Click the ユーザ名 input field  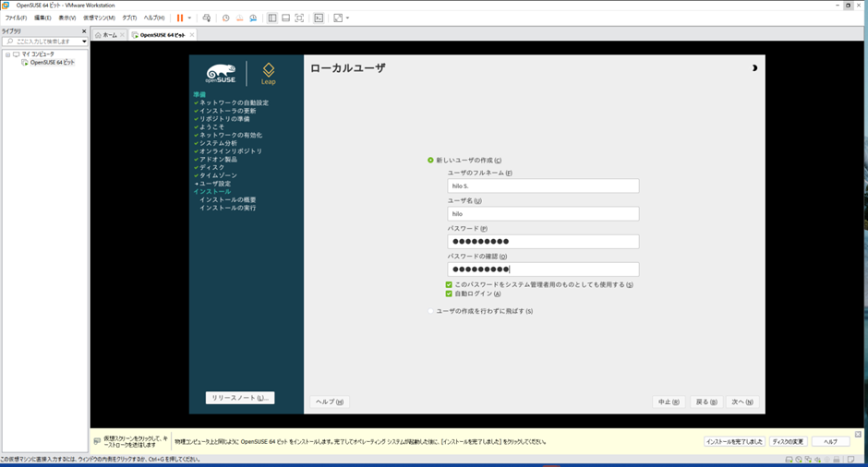(543, 214)
